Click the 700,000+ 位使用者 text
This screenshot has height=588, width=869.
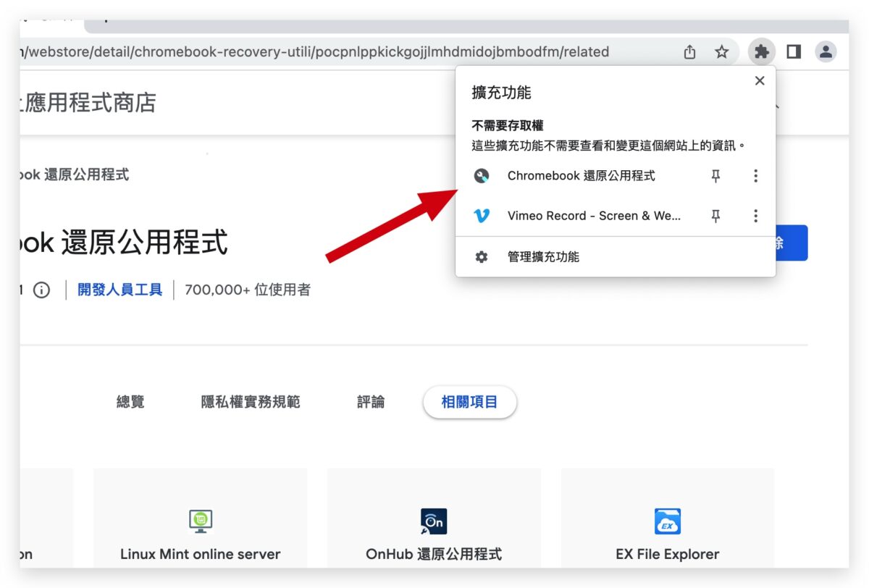pyautogui.click(x=248, y=290)
